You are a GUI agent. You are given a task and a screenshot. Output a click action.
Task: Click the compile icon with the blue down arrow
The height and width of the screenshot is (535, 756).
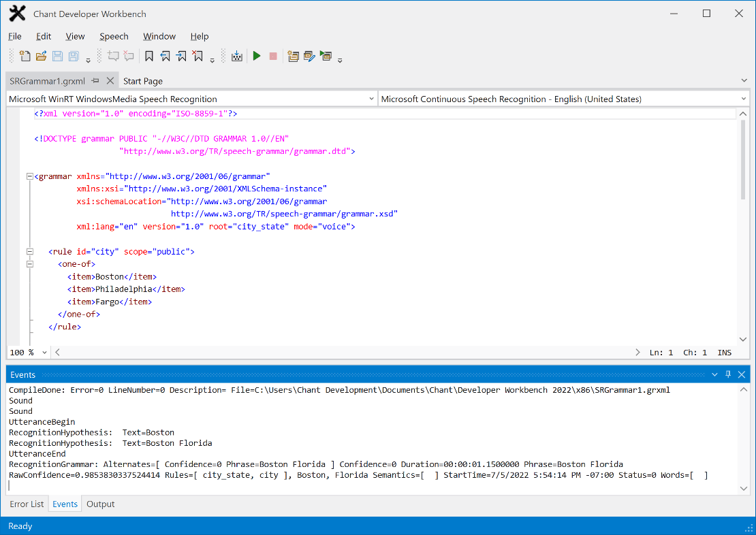tap(237, 56)
